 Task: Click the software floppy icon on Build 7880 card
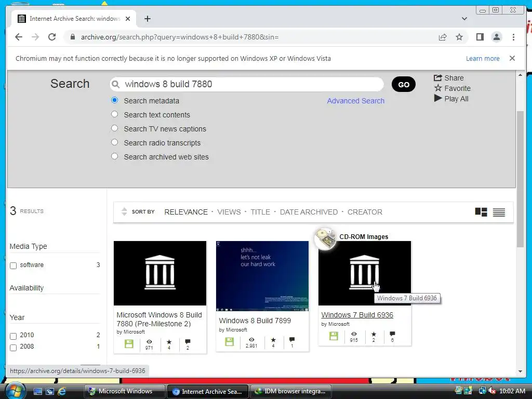point(129,344)
